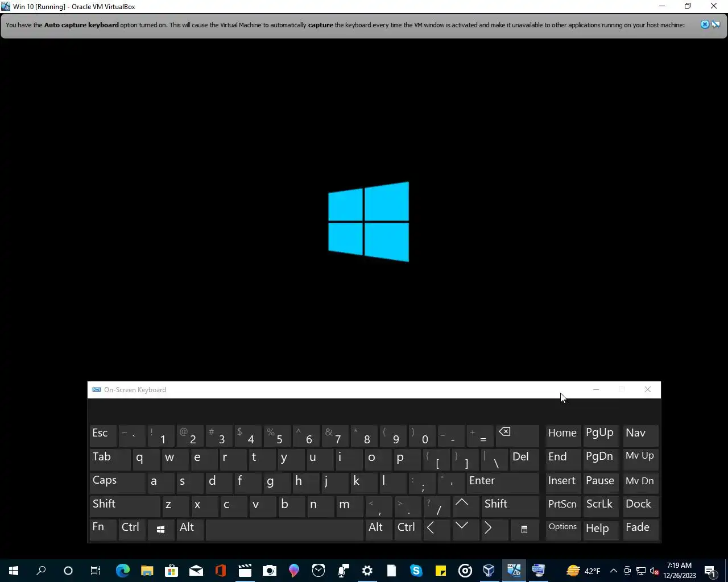Click the down arrow key on On-Screen Keyboard
Screen dimensions: 728x582
click(x=466, y=530)
